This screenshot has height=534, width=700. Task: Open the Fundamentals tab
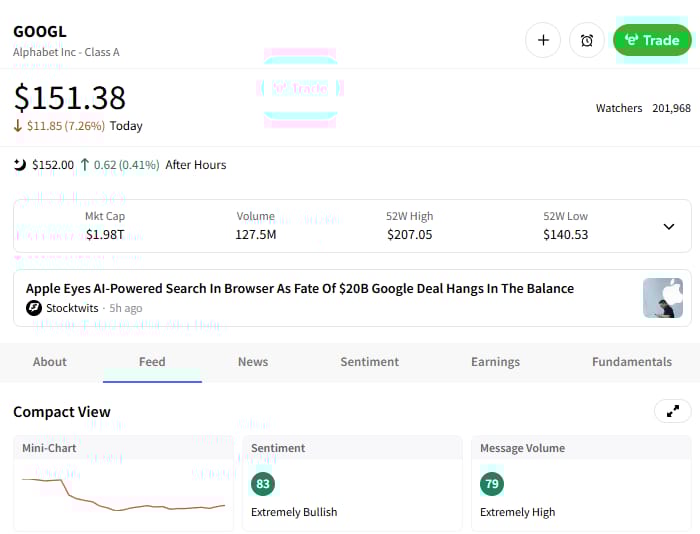pyautogui.click(x=631, y=362)
